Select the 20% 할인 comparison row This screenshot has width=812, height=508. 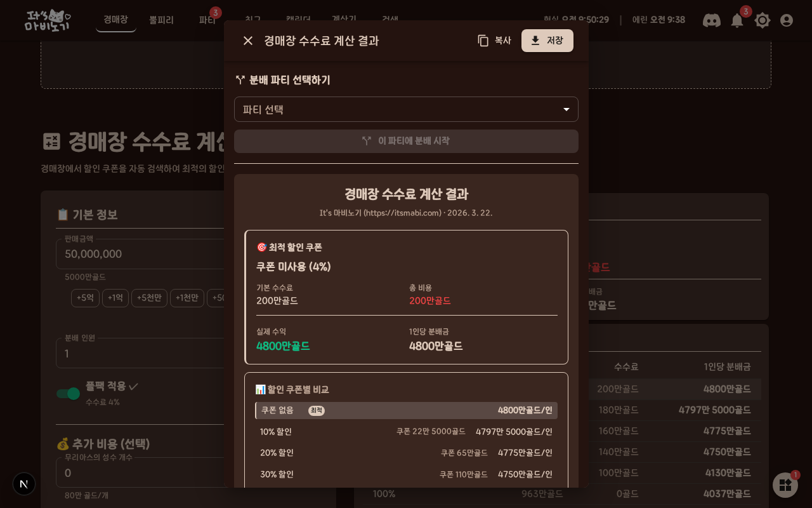coord(406,453)
